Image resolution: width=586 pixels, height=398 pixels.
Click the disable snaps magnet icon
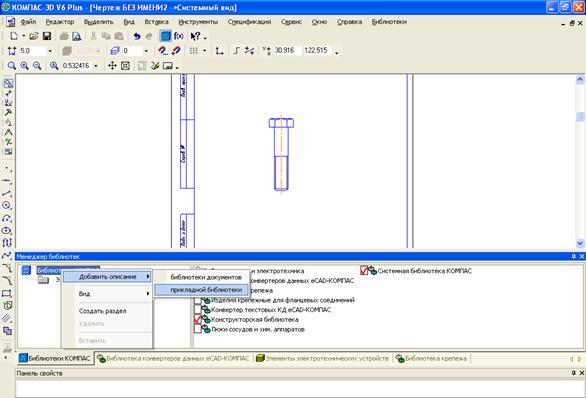(x=175, y=50)
